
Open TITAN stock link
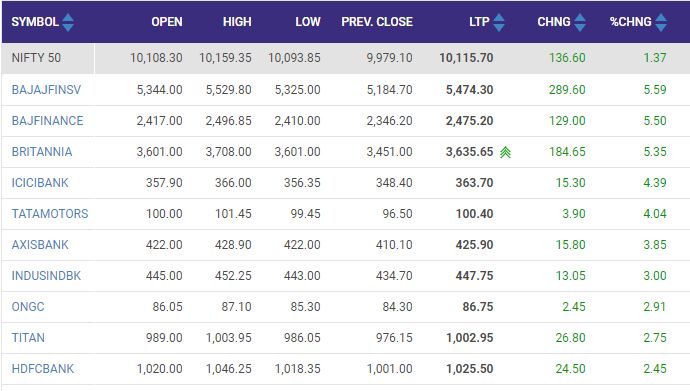click(x=28, y=338)
